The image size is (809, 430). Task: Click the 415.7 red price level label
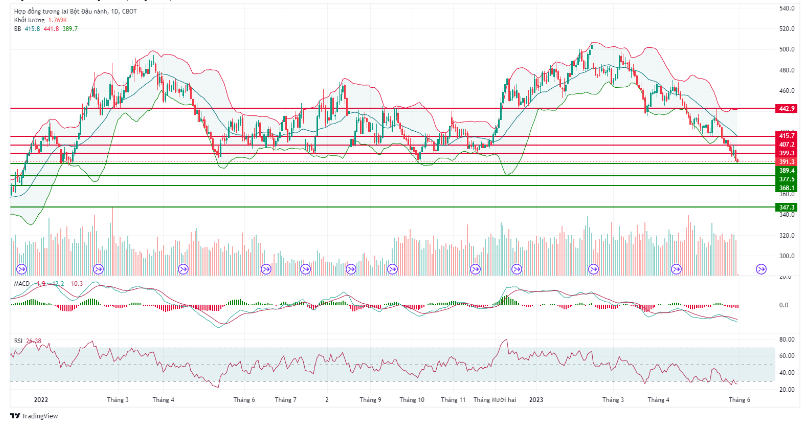[x=786, y=135]
